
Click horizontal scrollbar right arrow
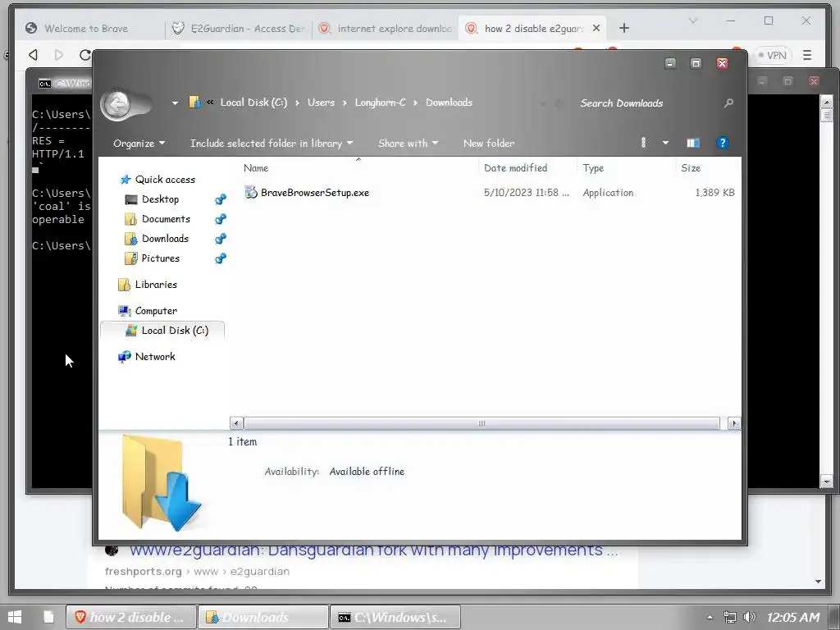(734, 423)
